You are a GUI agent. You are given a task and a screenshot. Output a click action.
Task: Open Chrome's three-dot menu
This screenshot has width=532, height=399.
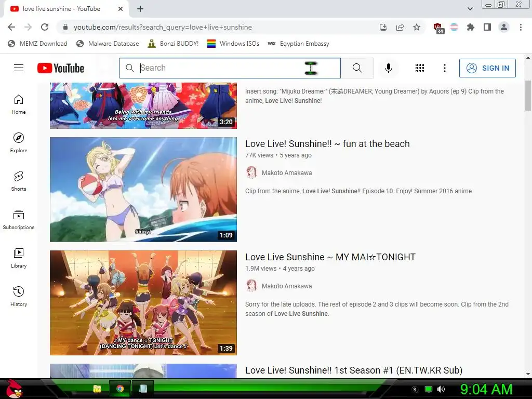[521, 27]
